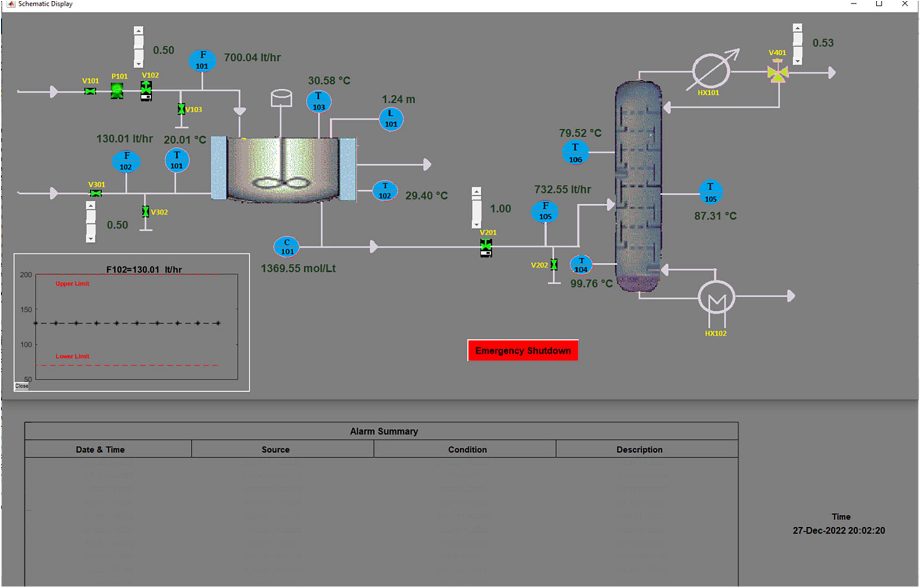This screenshot has width=920, height=588.
Task: Toggle the P101 pump
Action: pos(117,91)
